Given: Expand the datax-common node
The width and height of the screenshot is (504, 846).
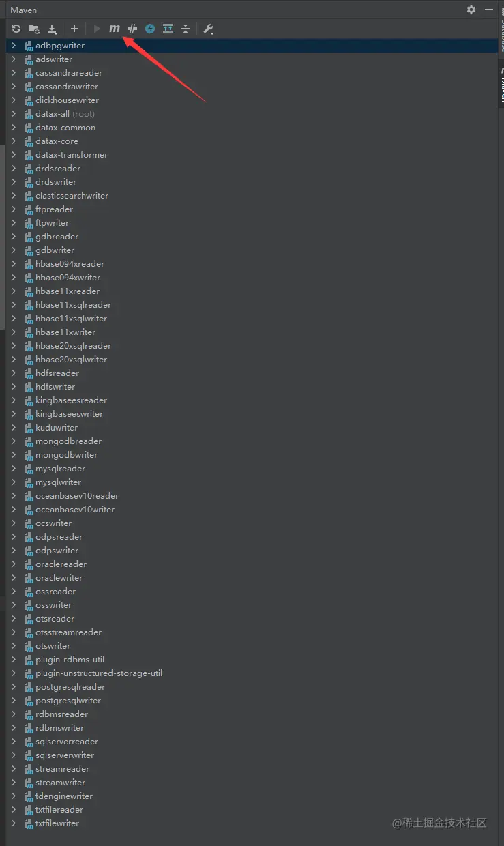Looking at the screenshot, I should [x=14, y=128].
